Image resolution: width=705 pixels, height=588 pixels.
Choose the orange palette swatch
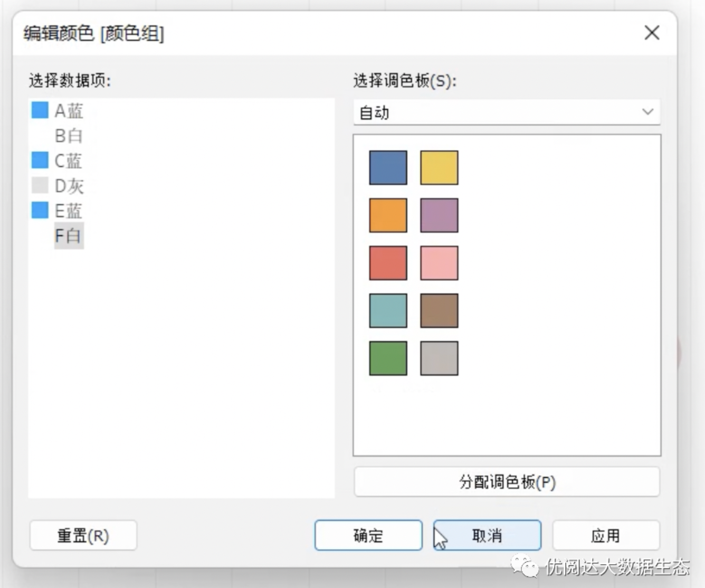pos(388,215)
